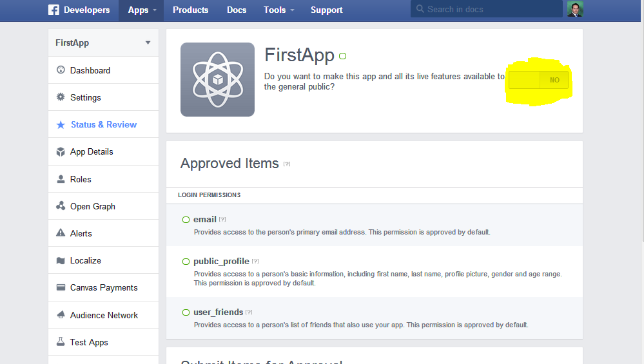644x364 pixels.
Task: Open Open Graph sidebar label
Action: pyautogui.click(x=92, y=206)
